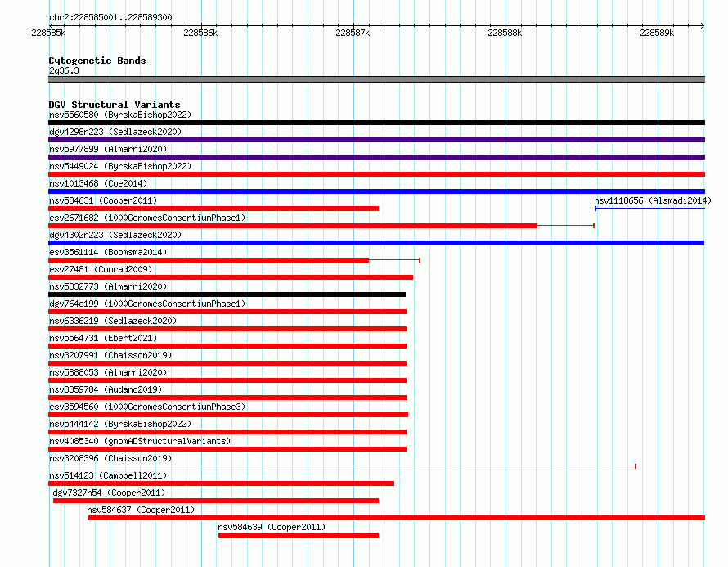Screen dimensions: 728x567
Task: Open nsv5444142 (ByrskaBishop2022) label
Action: (120, 424)
